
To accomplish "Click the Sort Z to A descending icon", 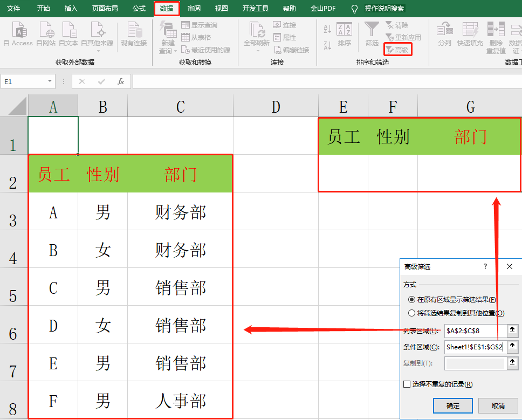I will pos(327,45).
